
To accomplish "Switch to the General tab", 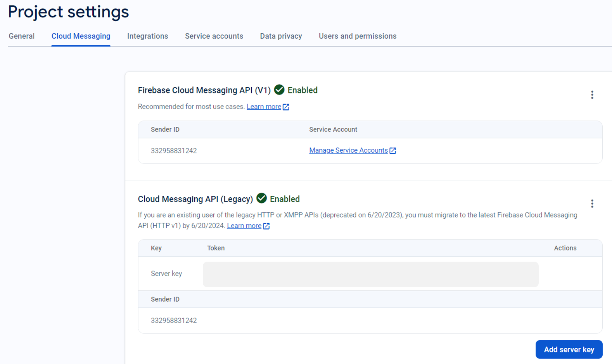I will [x=22, y=36].
